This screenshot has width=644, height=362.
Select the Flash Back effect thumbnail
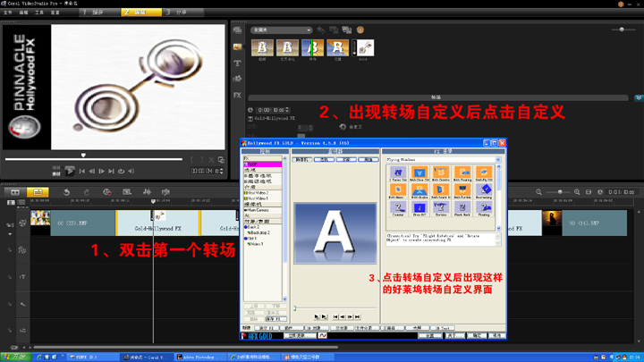point(462,208)
